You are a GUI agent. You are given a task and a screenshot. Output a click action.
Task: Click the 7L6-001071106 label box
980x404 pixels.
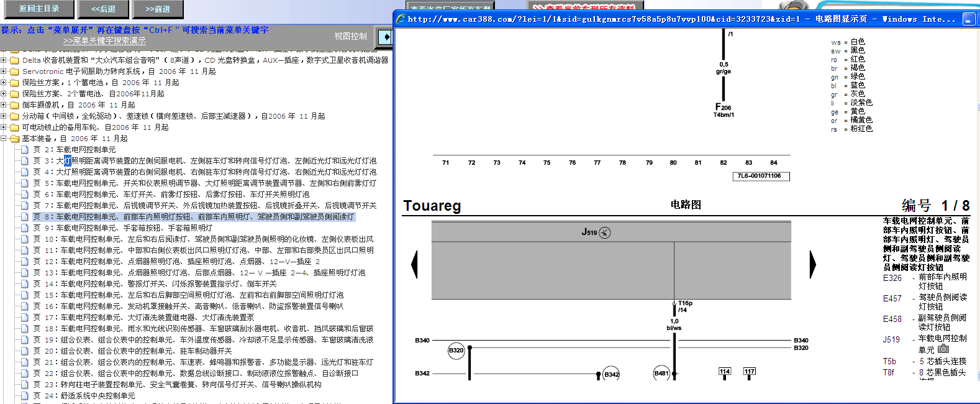coord(761,176)
